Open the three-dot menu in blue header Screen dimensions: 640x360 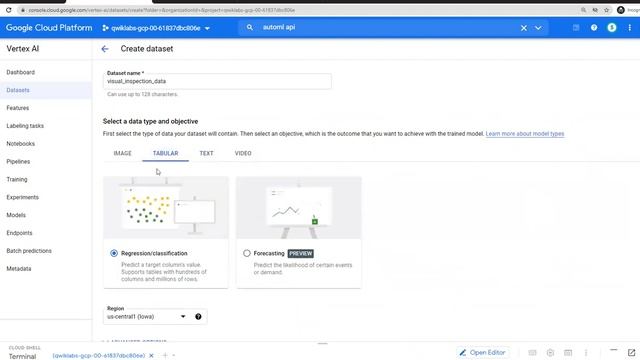pos(629,27)
